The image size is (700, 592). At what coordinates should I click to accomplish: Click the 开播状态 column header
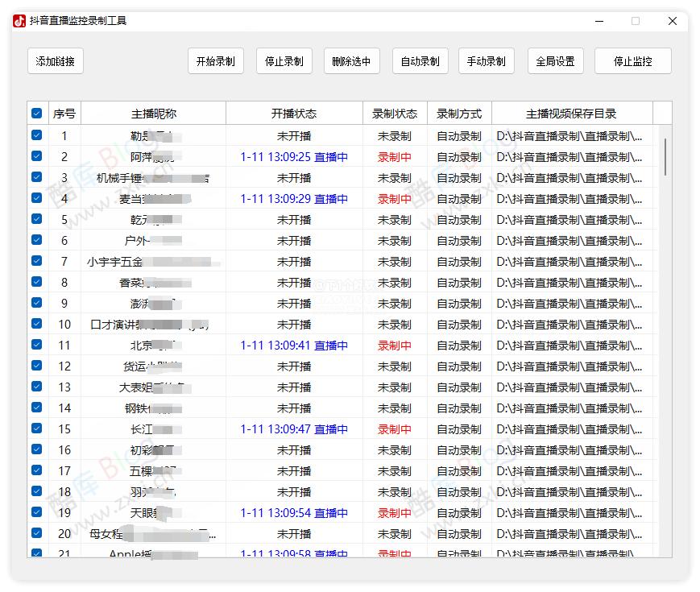click(x=293, y=113)
